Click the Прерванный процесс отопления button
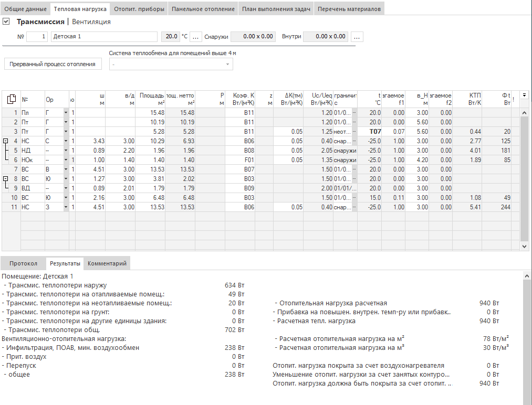 click(53, 64)
